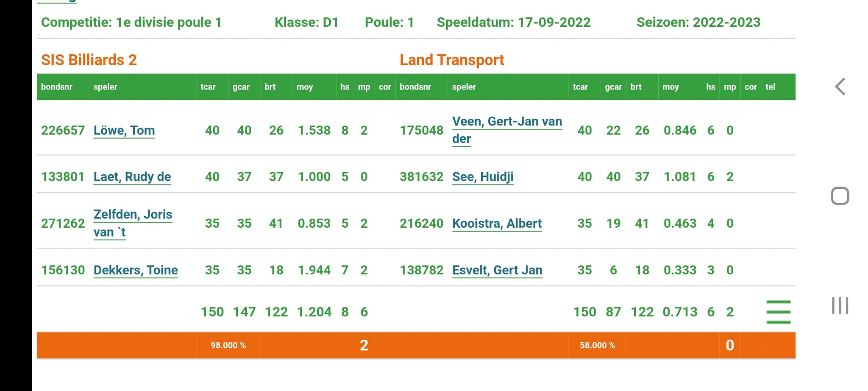The height and width of the screenshot is (391, 868).
Task: Open player Dekkers, Toine profile
Action: [x=136, y=270]
